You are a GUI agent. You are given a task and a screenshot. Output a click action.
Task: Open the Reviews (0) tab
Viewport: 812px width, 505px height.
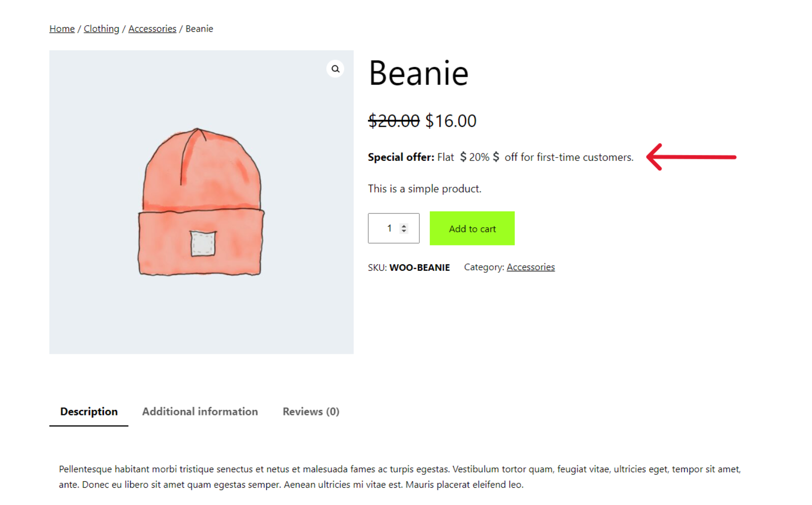click(x=310, y=411)
